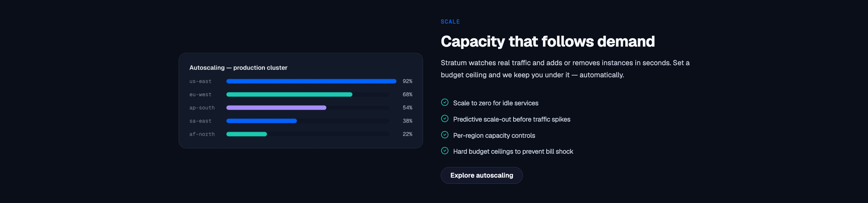Click the SCALE section label
Viewport: 868px width, 203px height.
[450, 22]
